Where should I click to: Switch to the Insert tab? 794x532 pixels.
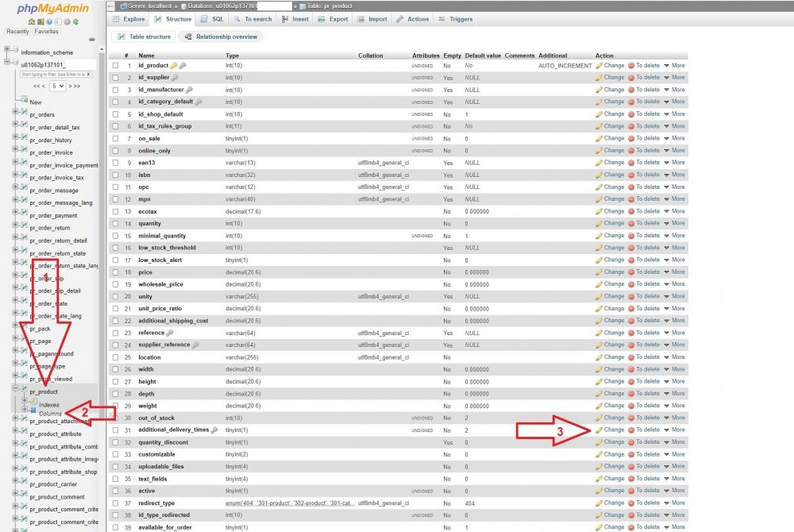pyautogui.click(x=295, y=19)
